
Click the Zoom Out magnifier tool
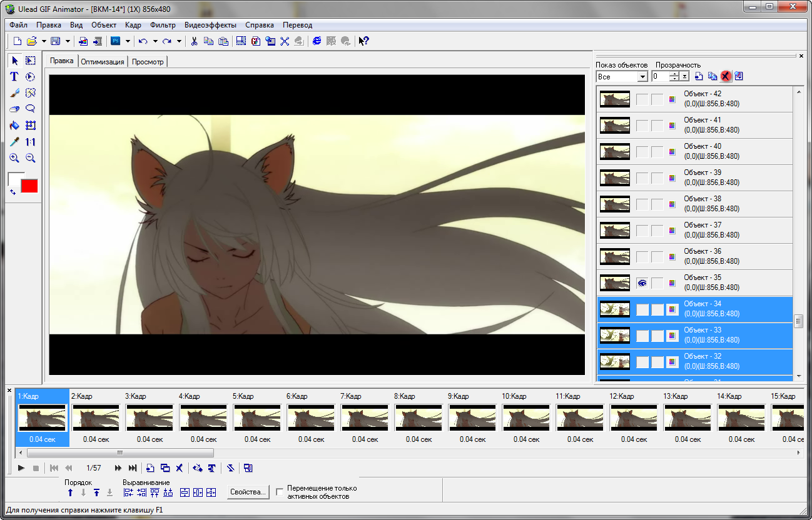click(x=30, y=158)
